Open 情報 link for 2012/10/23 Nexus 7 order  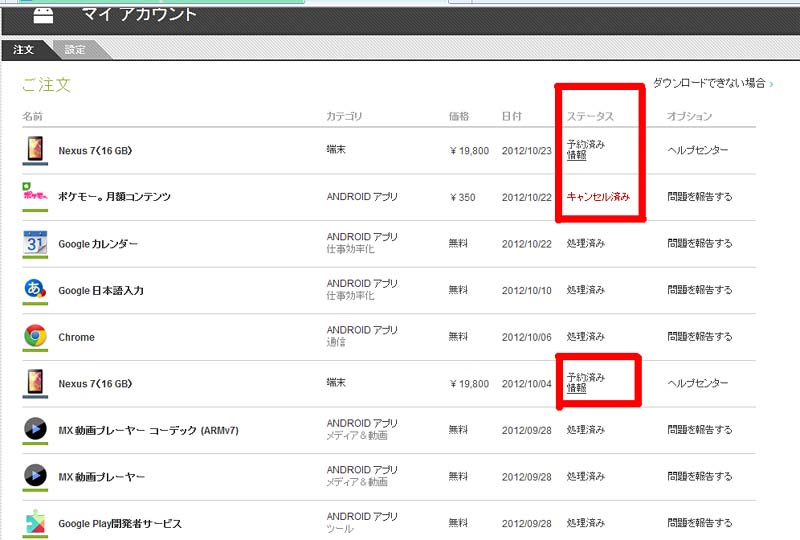[x=577, y=155]
